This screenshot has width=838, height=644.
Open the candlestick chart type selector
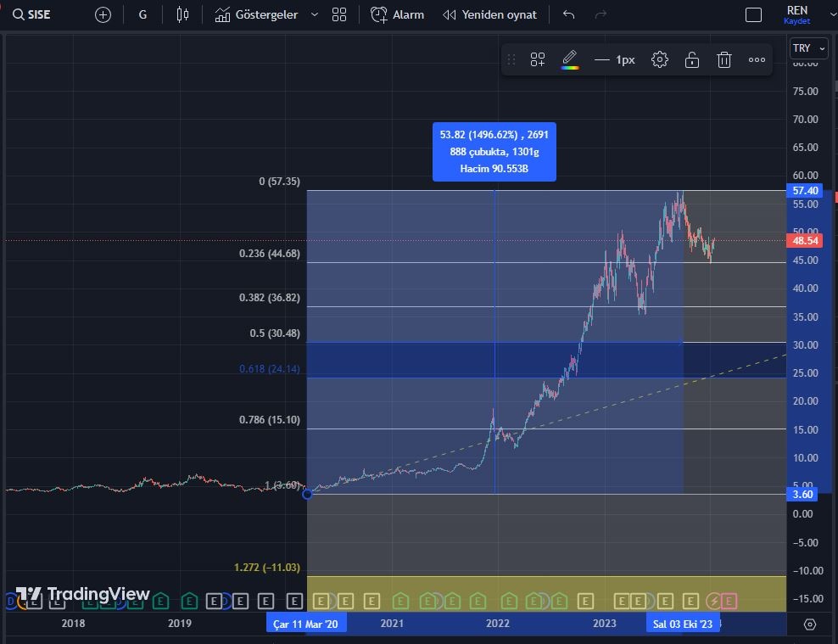point(182,14)
